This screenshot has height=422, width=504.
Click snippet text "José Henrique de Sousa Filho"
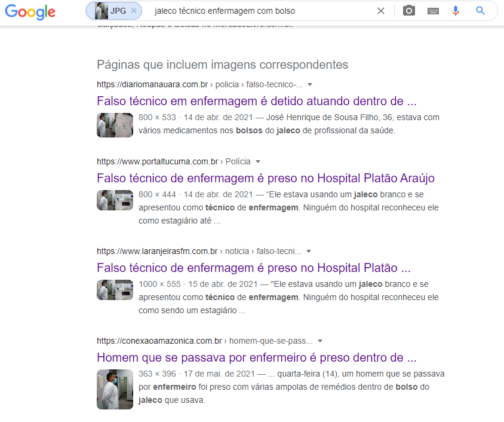pos(322,117)
